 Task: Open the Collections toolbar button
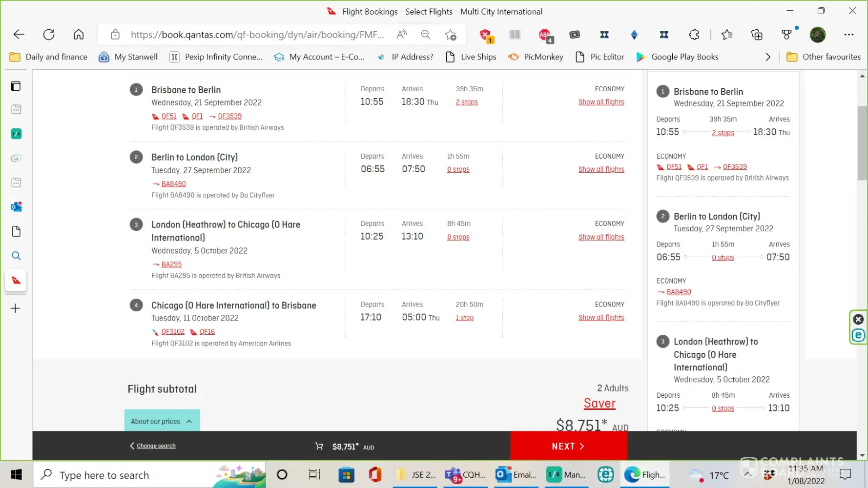[757, 35]
